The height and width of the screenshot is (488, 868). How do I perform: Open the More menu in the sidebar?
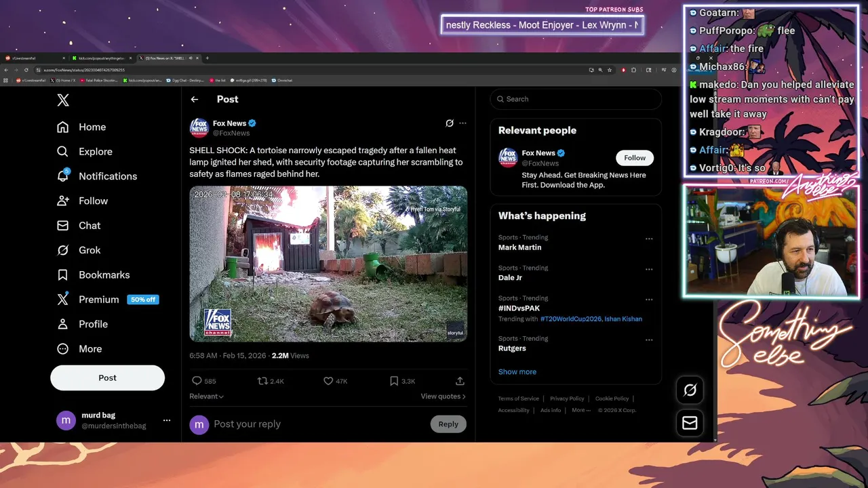tap(79, 349)
